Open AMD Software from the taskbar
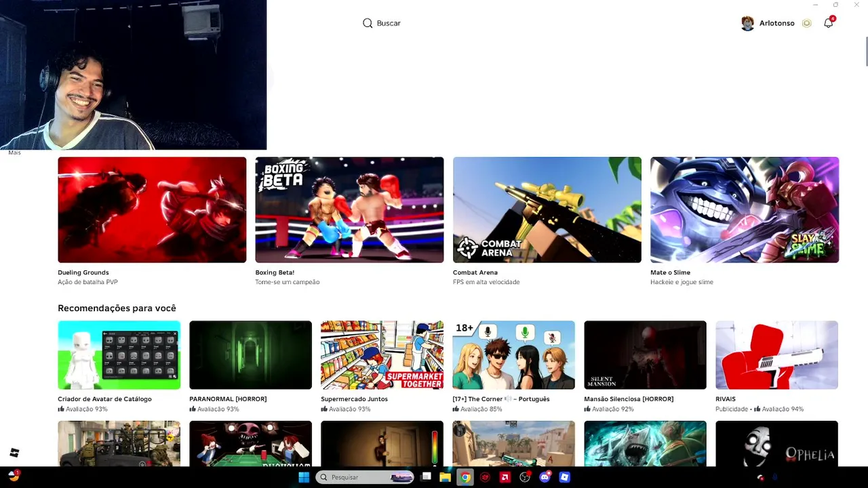Image resolution: width=868 pixels, height=488 pixels. click(x=505, y=477)
